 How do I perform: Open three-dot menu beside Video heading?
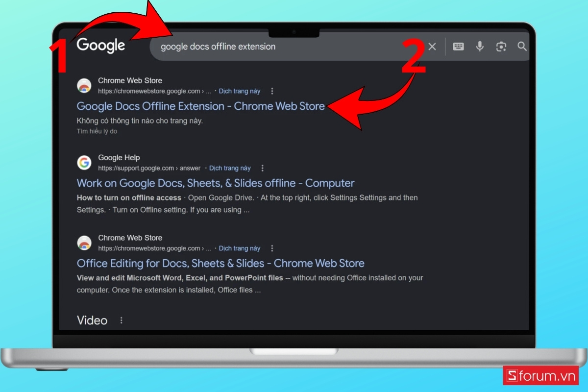pos(122,320)
